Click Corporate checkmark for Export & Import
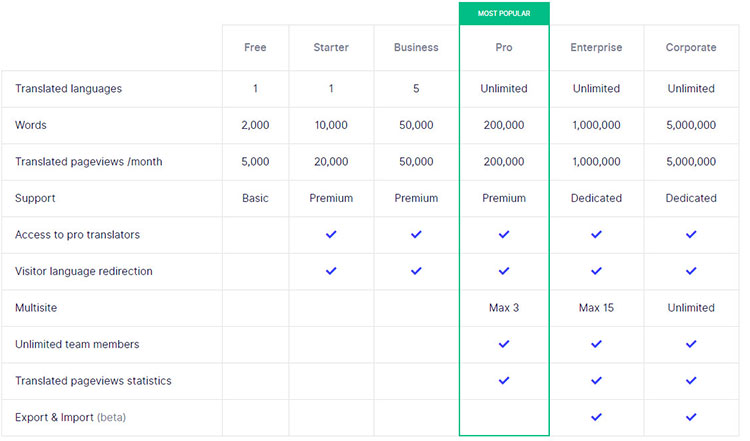Screen dimensions: 750x441 (691, 417)
